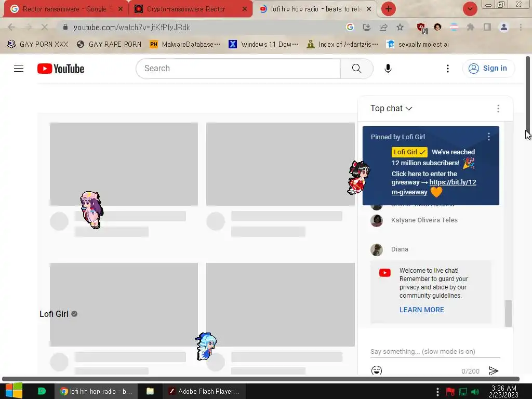
Task: Send the chat message arrow icon
Action: tap(494, 370)
